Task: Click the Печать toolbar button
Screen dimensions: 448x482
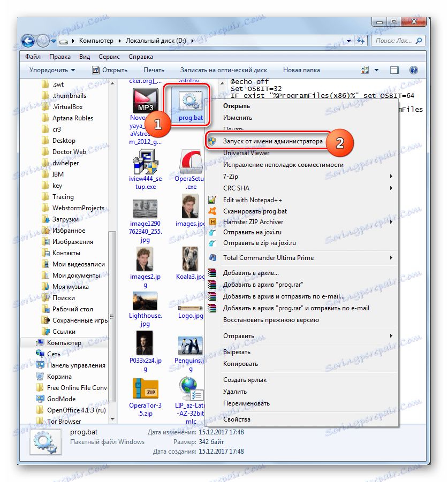Action: point(154,70)
